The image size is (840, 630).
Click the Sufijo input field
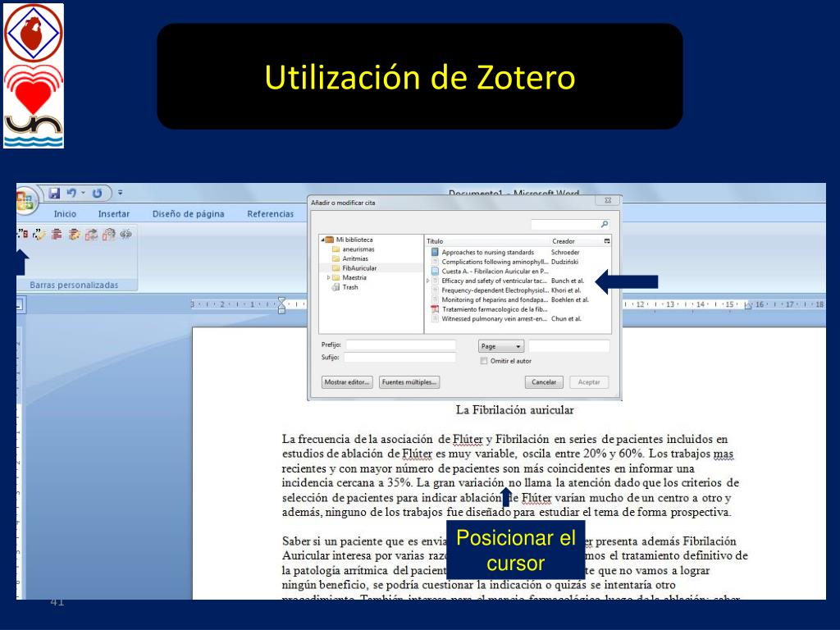click(x=399, y=358)
